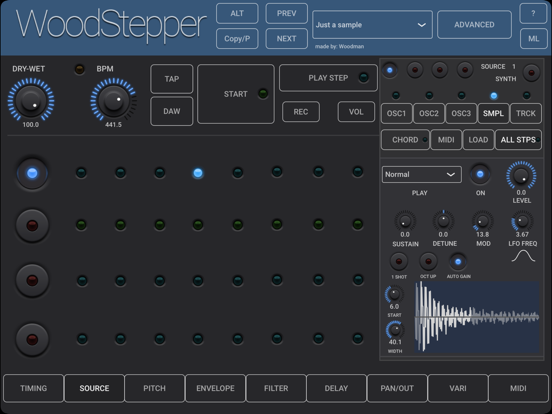
Task: Select the second row's large red button
Action: pos(32,225)
